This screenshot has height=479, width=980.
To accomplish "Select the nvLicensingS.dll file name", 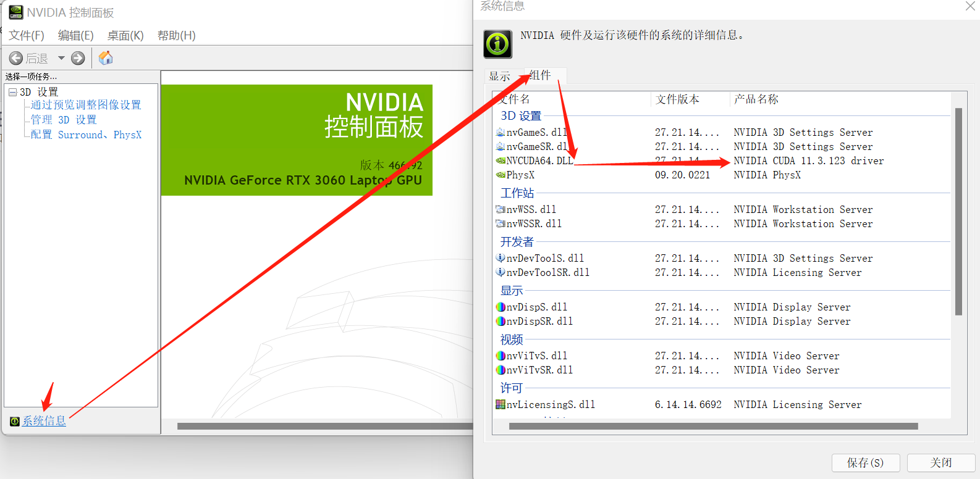I will click(551, 404).
